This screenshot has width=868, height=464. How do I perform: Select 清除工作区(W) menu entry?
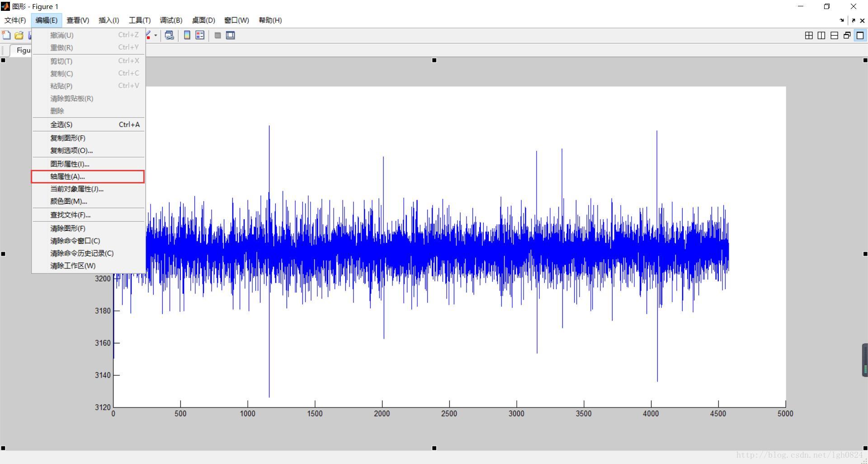point(88,266)
